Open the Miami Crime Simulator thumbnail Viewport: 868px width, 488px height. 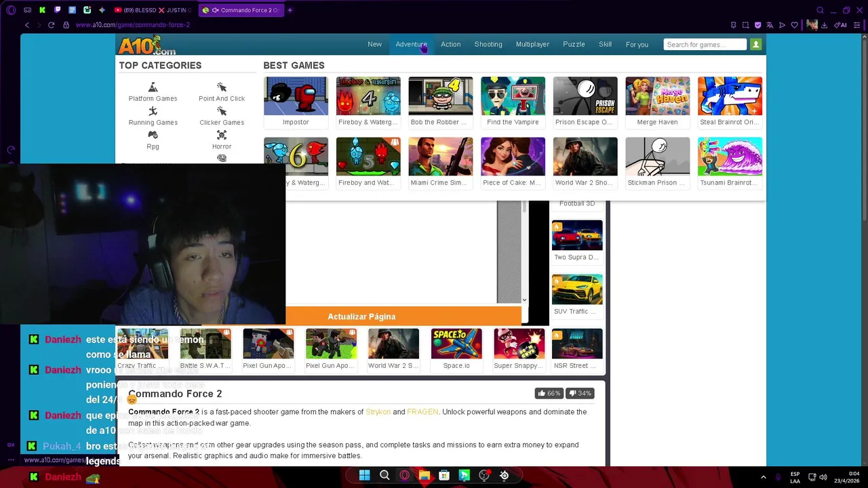point(440,157)
